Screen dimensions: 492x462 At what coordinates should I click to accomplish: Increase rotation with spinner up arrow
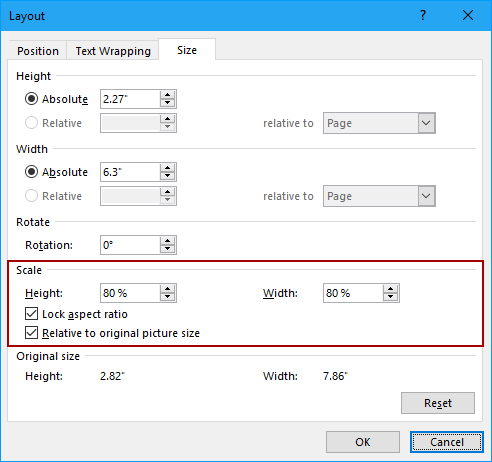pos(167,241)
